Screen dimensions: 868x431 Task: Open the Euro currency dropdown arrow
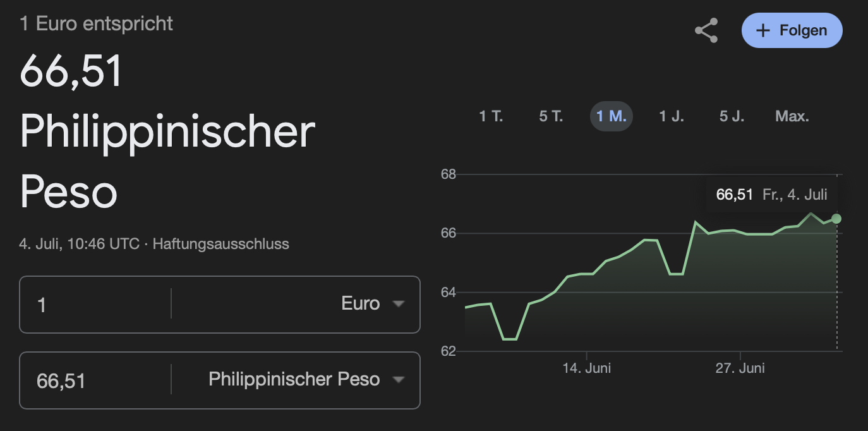tap(398, 304)
